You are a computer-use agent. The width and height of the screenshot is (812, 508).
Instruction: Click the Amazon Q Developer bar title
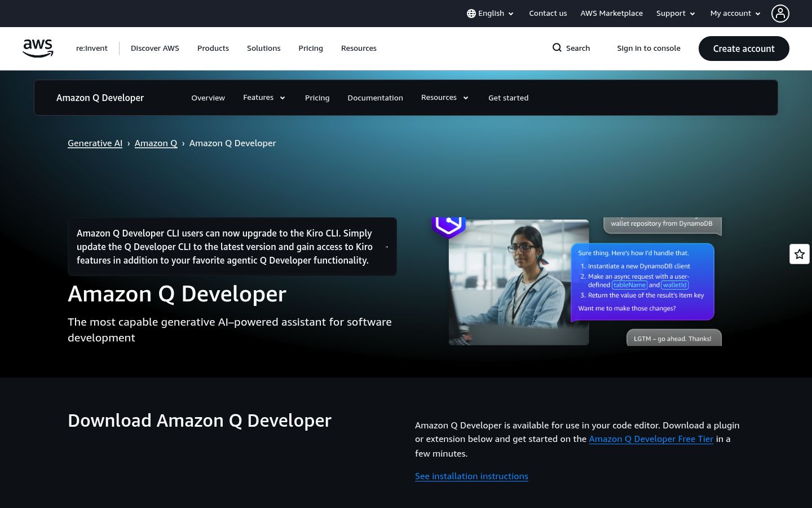pyautogui.click(x=100, y=98)
